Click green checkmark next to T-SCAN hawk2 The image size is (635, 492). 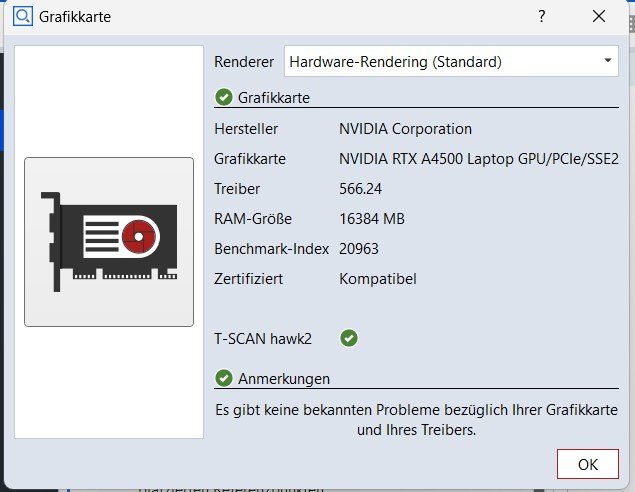pyautogui.click(x=349, y=339)
